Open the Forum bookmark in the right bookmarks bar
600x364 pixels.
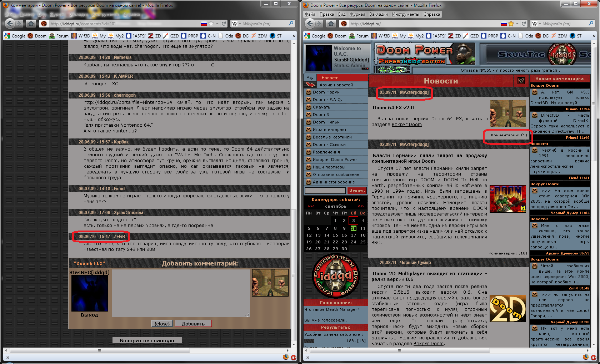click(359, 36)
